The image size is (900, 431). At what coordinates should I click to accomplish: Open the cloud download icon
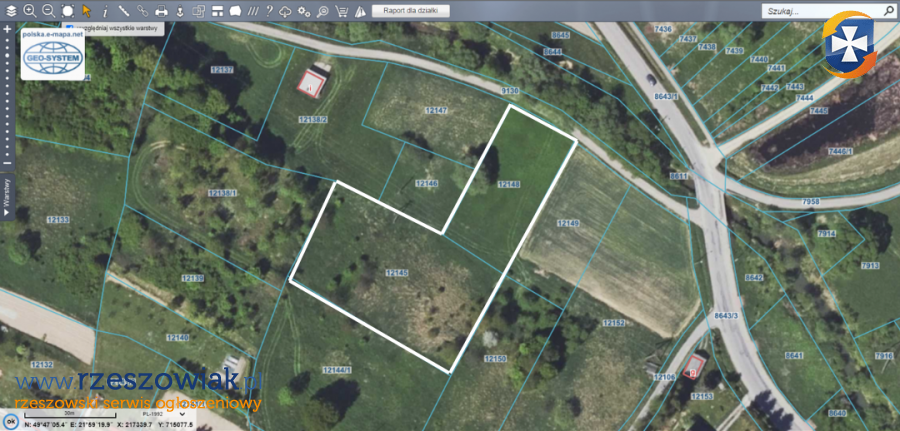tap(285, 11)
